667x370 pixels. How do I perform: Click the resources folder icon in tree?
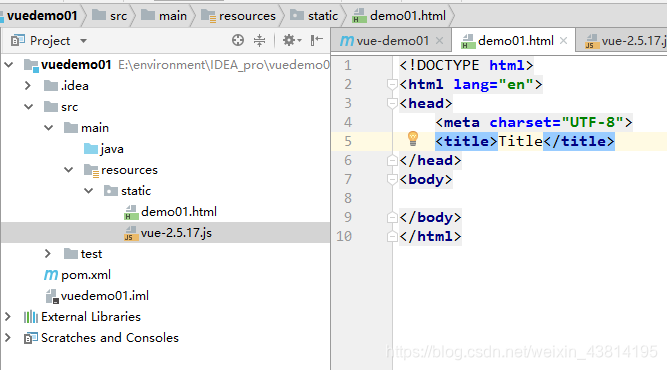coord(91,170)
